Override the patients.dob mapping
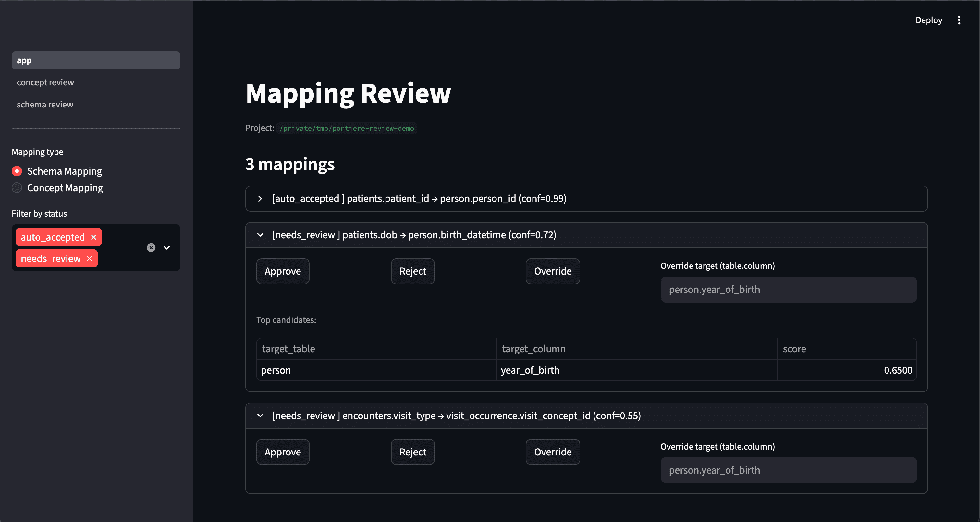This screenshot has width=980, height=522. tap(553, 271)
